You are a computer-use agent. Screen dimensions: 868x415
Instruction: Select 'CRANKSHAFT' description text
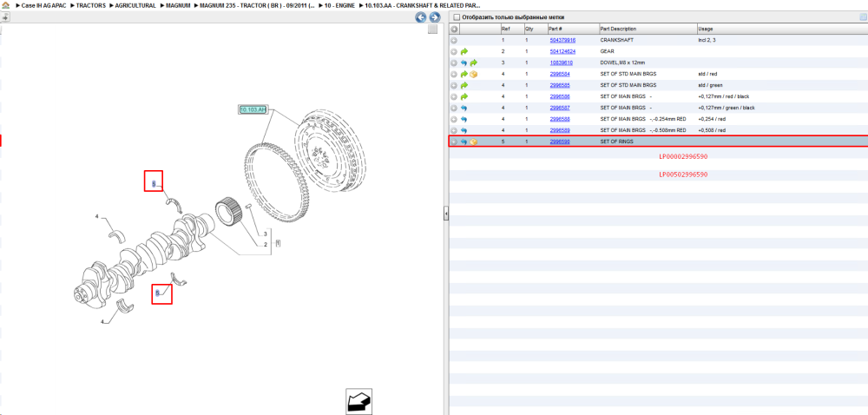(615, 41)
